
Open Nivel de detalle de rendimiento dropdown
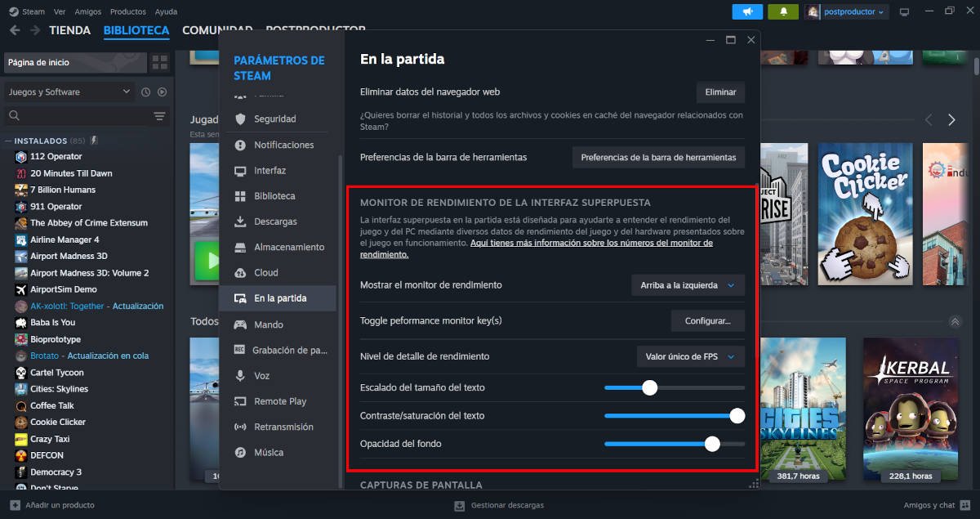pos(690,356)
